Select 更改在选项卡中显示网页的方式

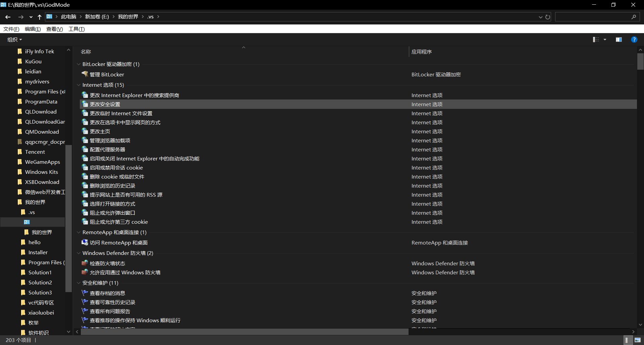point(125,123)
